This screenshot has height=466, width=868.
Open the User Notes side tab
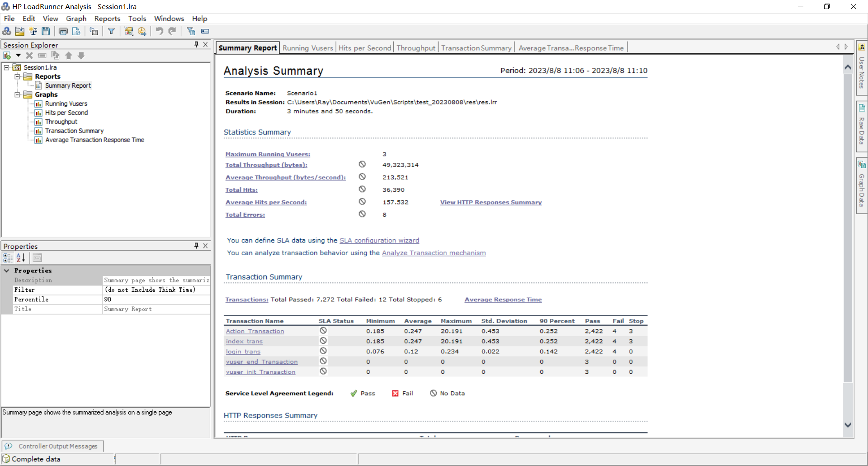tap(862, 68)
